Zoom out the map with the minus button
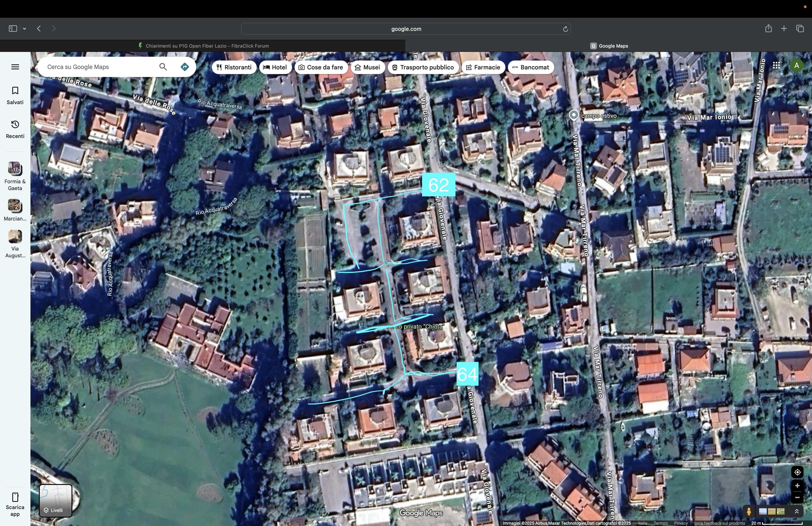812x526 pixels. pos(797,498)
